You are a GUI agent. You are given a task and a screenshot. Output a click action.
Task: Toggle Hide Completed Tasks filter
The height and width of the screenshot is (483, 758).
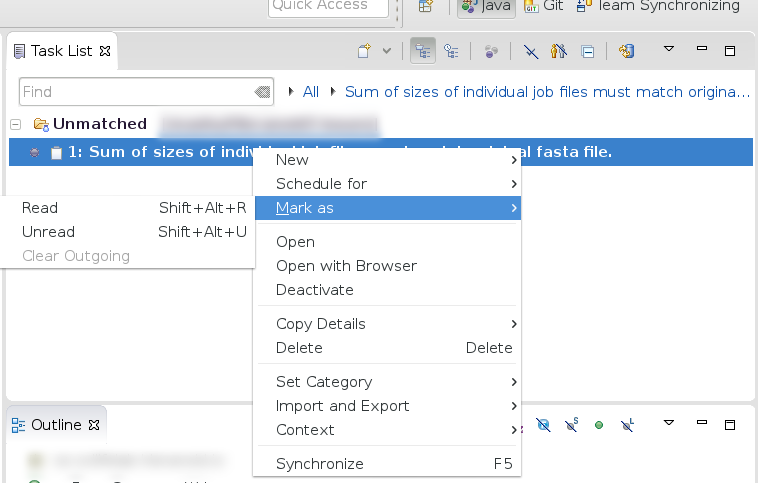531,51
